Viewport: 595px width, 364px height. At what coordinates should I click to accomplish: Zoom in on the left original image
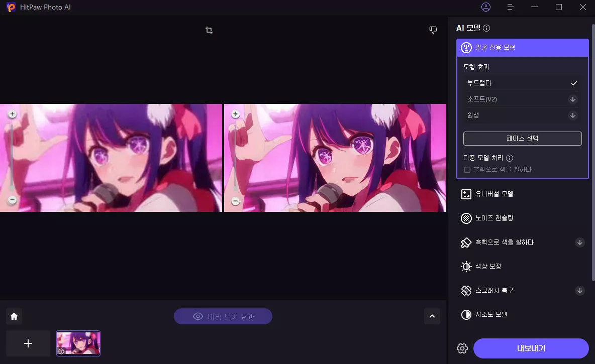12,114
